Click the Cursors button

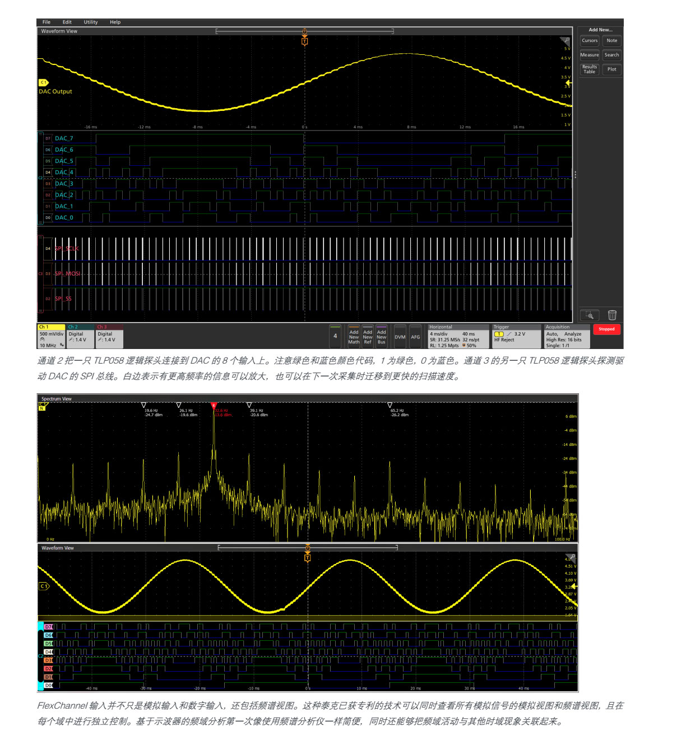590,40
